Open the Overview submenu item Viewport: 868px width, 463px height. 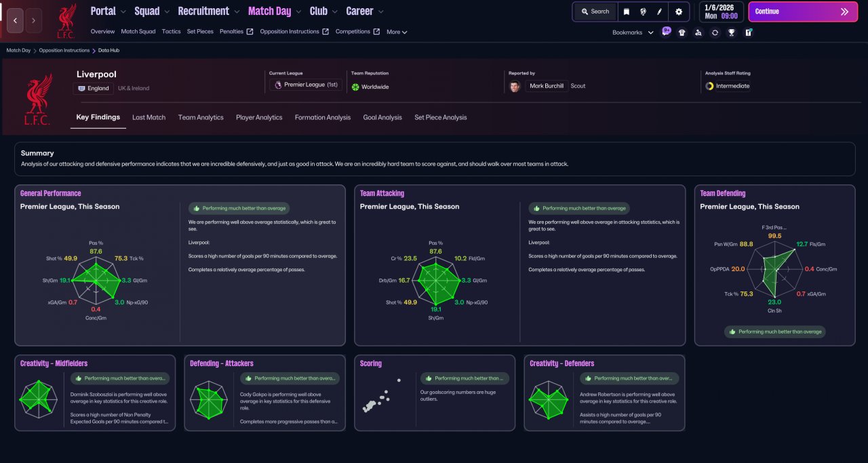102,31
